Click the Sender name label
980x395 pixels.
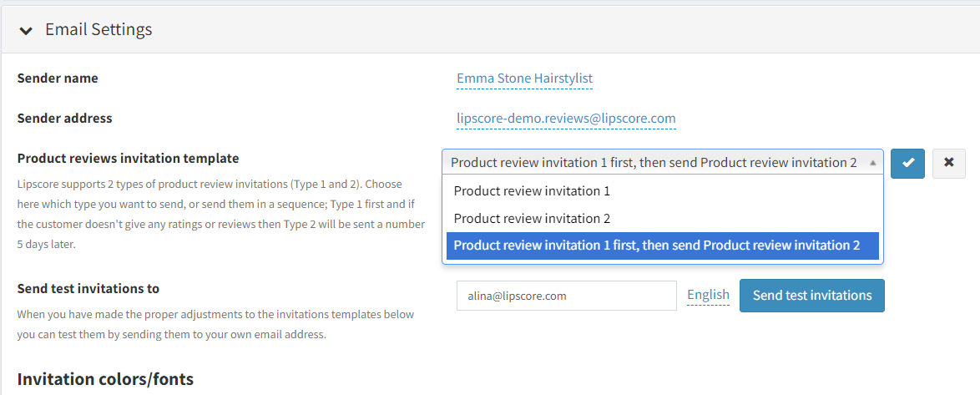pos(58,78)
